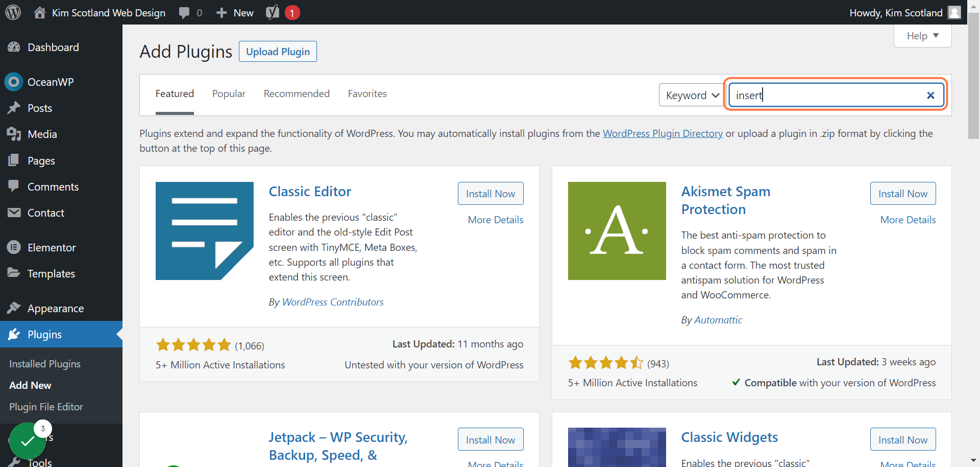Open Installed Plugins submenu item
Screen dimensions: 980x467
pyautogui.click(x=45, y=364)
